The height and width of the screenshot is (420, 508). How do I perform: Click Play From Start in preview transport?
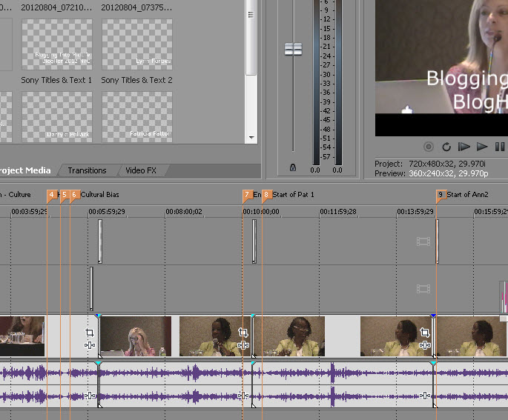coord(464,147)
